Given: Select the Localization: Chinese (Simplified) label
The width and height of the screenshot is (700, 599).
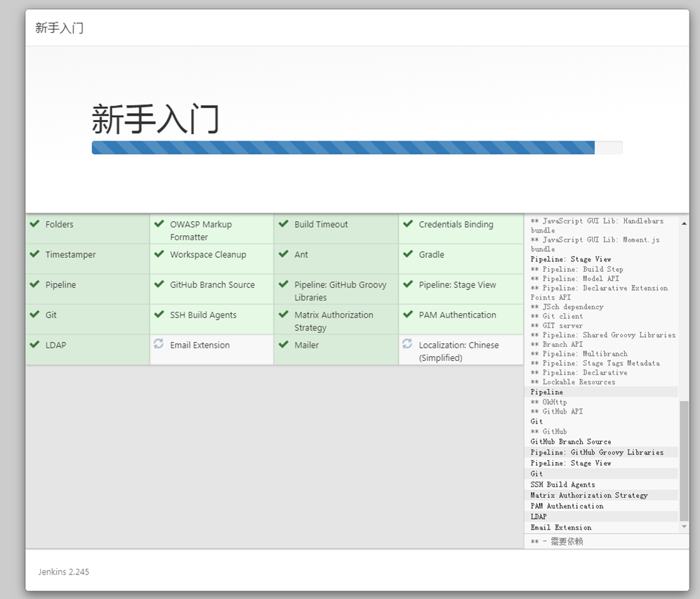Looking at the screenshot, I should (458, 351).
